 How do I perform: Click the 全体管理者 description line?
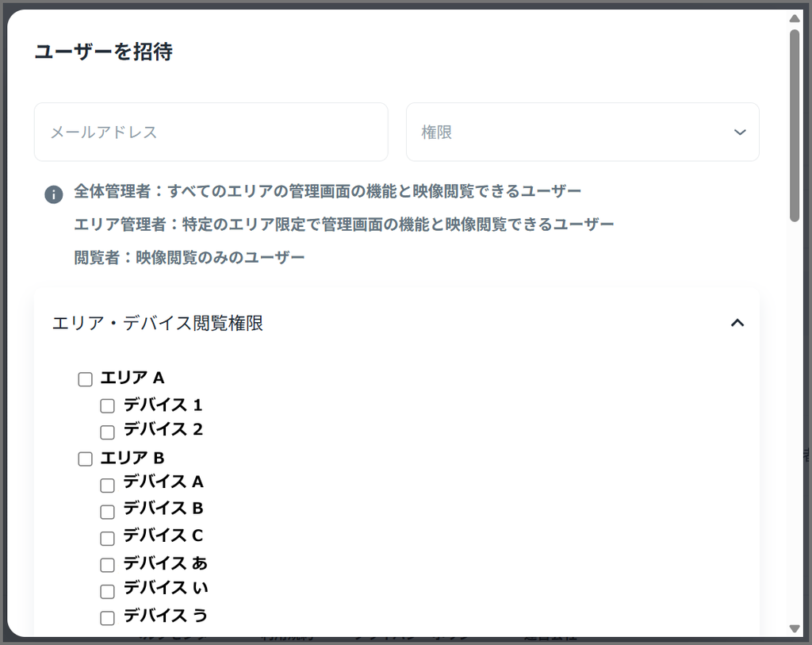[x=327, y=191]
